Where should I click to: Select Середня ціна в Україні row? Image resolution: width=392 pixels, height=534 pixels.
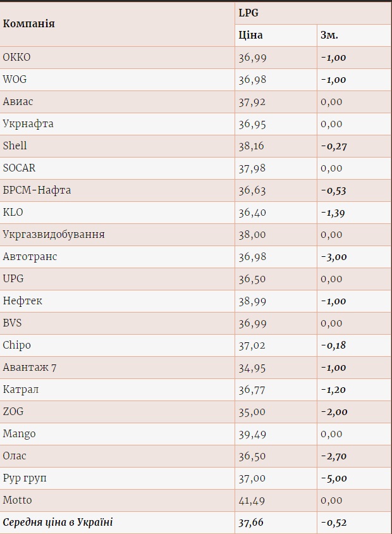195,523
